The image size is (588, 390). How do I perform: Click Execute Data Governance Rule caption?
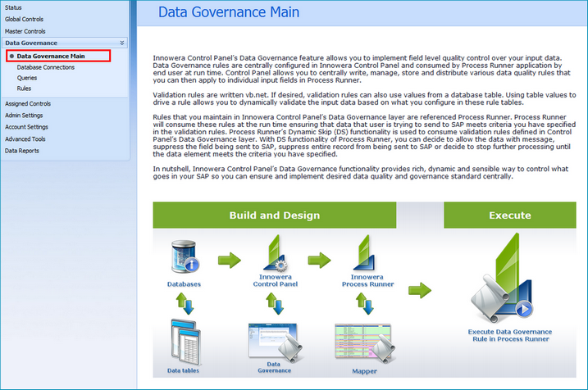(x=510, y=335)
